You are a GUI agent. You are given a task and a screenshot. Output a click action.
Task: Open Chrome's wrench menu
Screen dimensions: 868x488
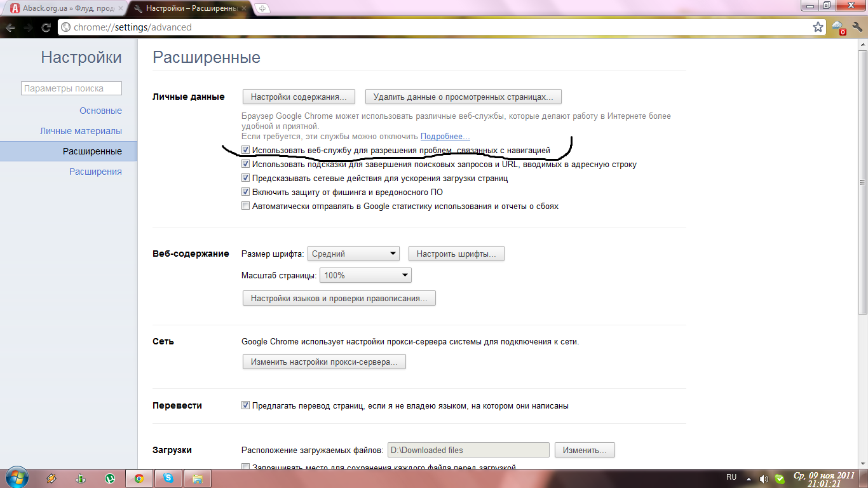(x=856, y=27)
